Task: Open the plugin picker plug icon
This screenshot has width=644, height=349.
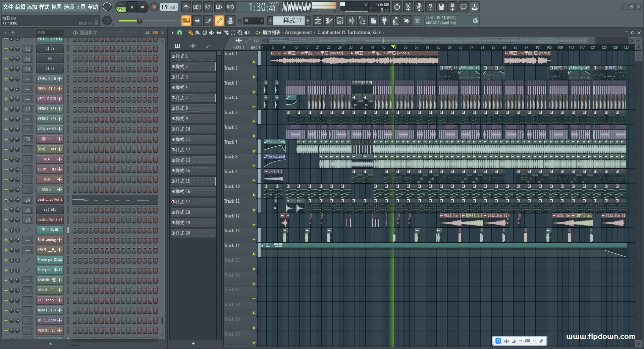Action: [x=384, y=21]
